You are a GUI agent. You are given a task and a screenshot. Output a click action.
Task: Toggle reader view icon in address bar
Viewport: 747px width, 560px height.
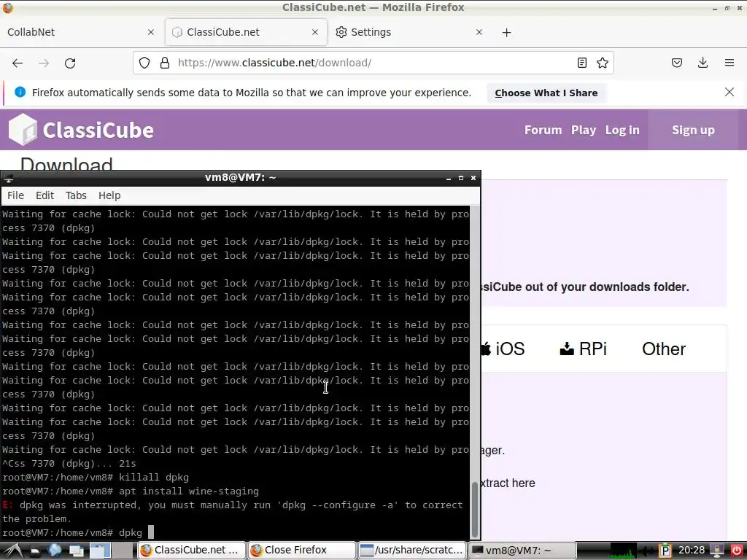[x=581, y=63]
